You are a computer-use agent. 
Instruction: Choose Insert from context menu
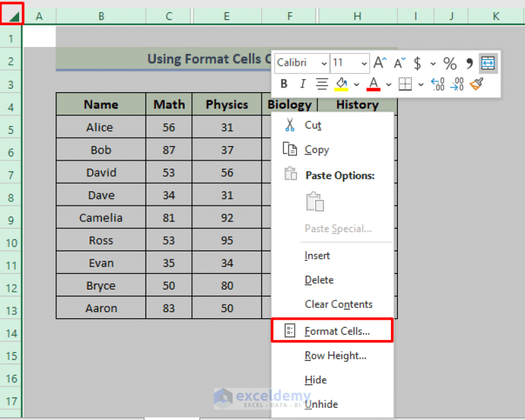coord(332,256)
